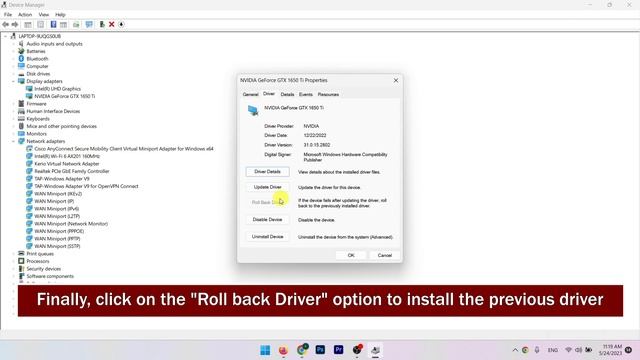Show hidden tray icons chevron
Screen dimensions: 640x360
pos(515,350)
